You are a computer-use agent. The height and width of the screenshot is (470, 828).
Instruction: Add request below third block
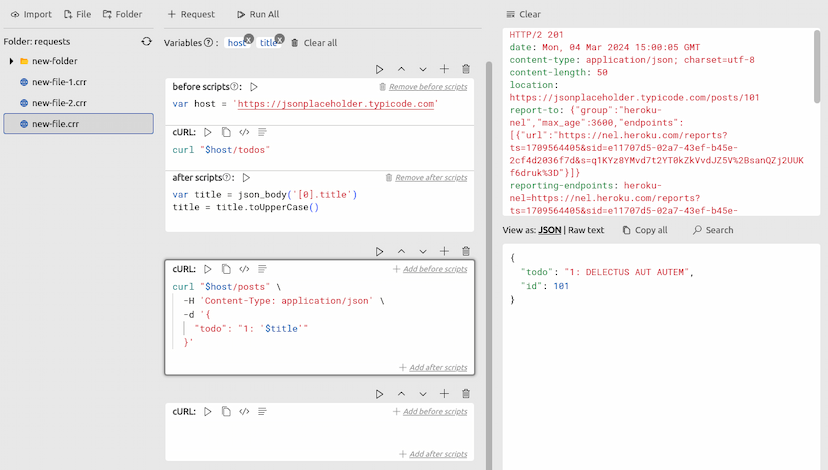coord(444,394)
